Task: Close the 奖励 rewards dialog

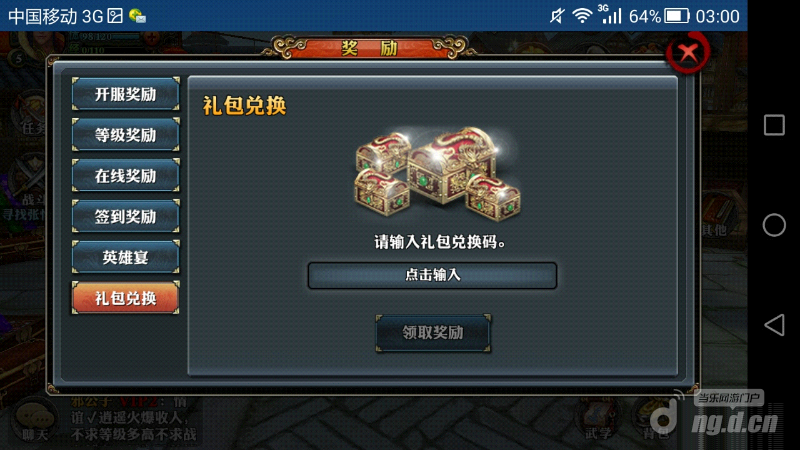Action: [688, 52]
